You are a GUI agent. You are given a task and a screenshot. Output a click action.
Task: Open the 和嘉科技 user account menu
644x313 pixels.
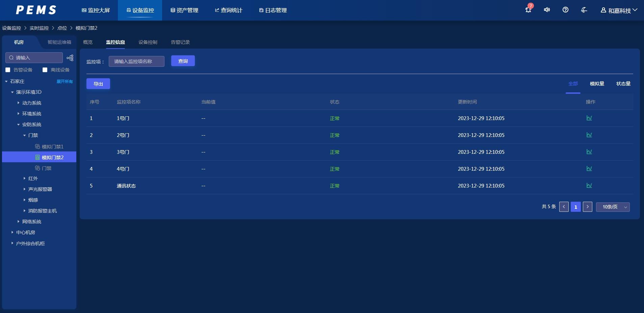[619, 10]
